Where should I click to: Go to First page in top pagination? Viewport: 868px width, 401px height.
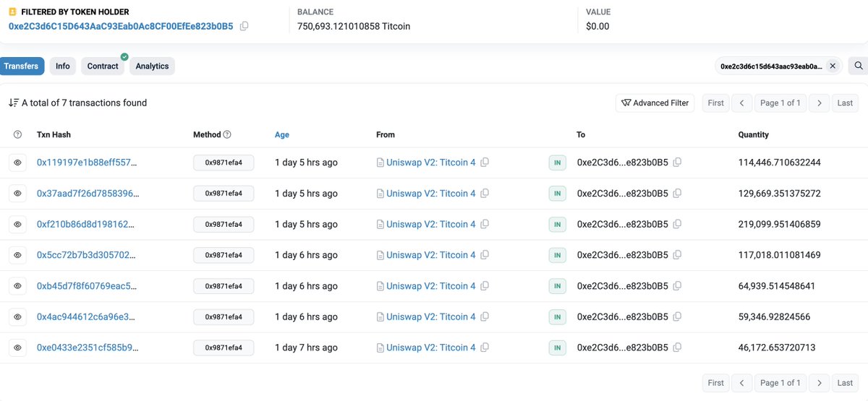[716, 103]
